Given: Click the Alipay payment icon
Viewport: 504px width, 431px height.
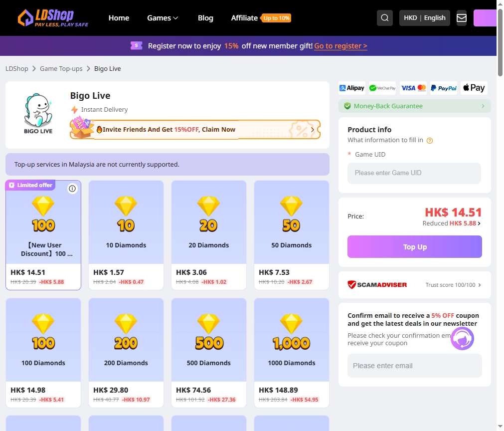Looking at the screenshot, I should pyautogui.click(x=352, y=88).
